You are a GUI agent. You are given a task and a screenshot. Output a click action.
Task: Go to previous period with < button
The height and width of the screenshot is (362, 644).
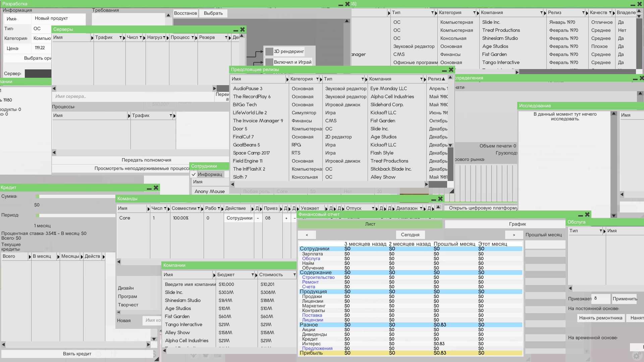(307, 235)
